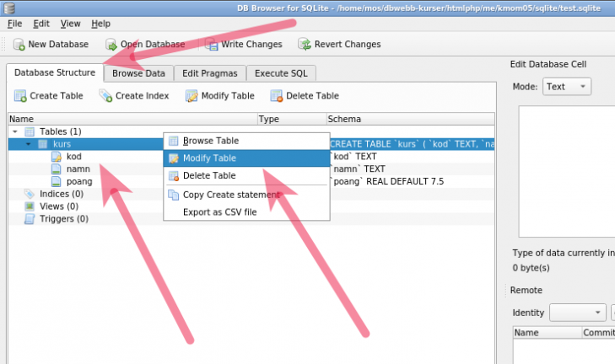Click the Views item icon
Screen dimensions: 615x364
pos(30,206)
